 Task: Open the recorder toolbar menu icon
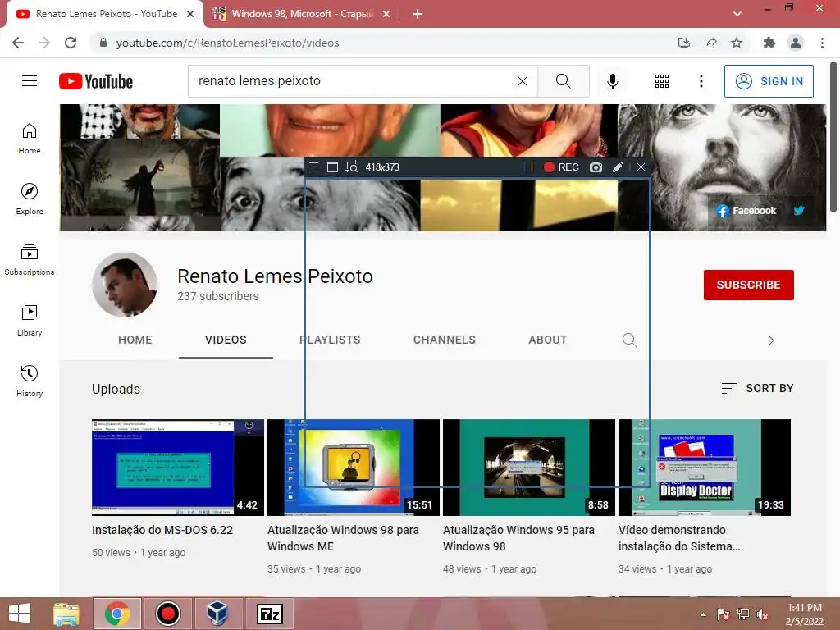pyautogui.click(x=314, y=167)
